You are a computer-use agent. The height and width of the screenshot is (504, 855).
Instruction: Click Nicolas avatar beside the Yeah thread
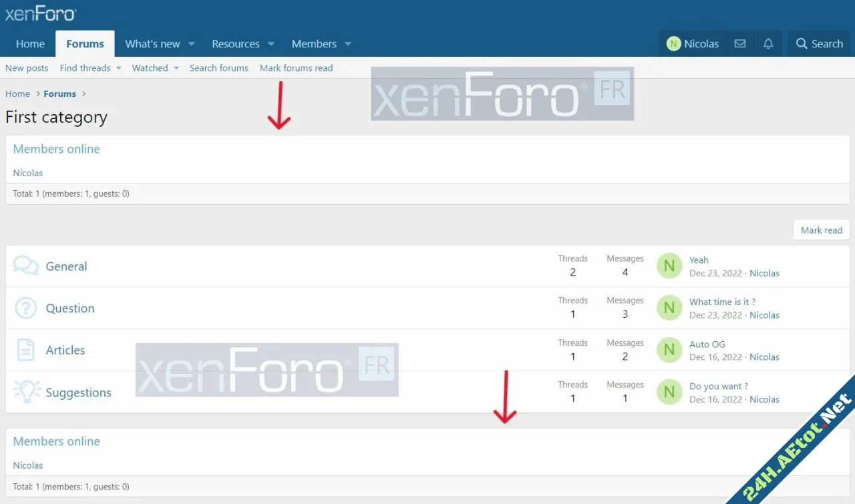point(669,266)
